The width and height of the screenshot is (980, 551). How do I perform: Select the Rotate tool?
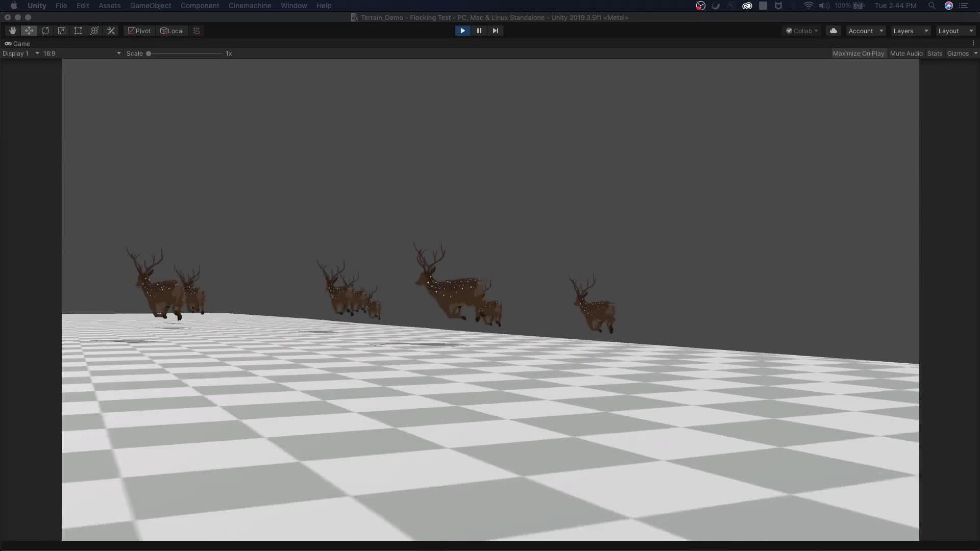(x=45, y=31)
